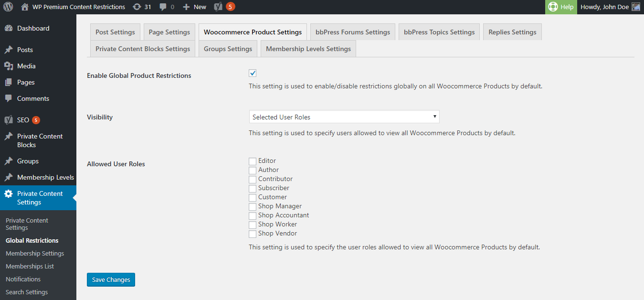Click the Membership Levels pin icon
This screenshot has width=644, height=300.
(x=9, y=177)
